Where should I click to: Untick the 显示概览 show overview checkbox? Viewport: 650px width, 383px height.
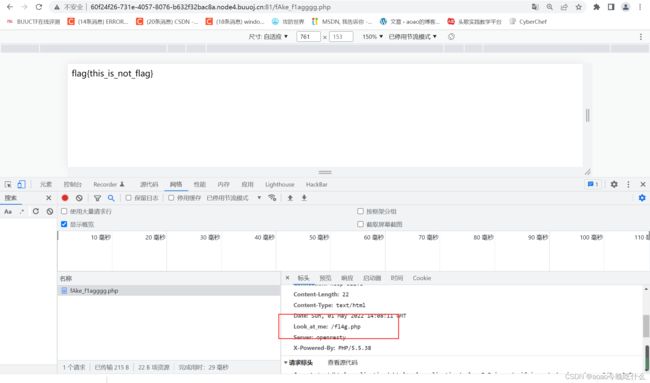click(x=64, y=224)
